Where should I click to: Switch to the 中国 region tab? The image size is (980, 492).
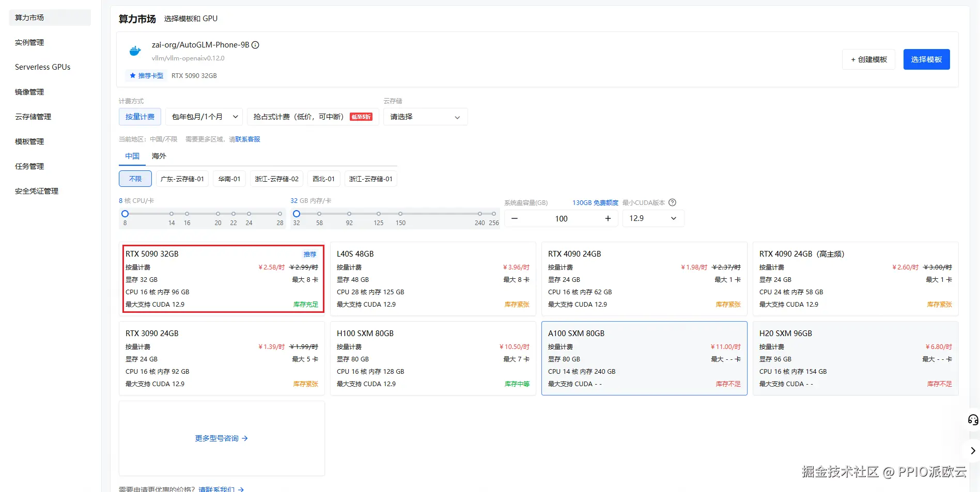click(132, 156)
